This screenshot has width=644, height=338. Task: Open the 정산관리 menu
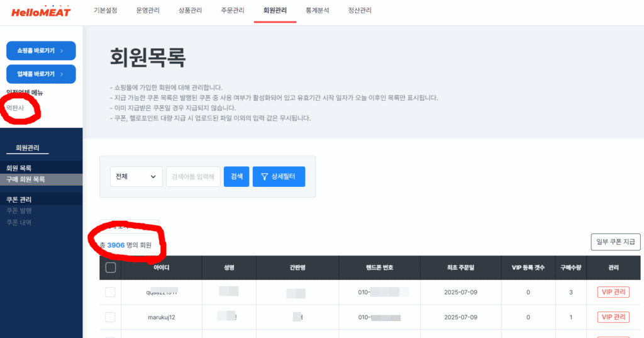360,10
